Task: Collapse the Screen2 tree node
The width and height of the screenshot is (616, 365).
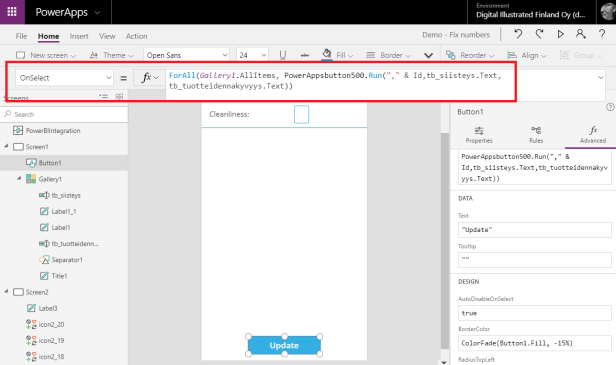Action: click(x=6, y=292)
